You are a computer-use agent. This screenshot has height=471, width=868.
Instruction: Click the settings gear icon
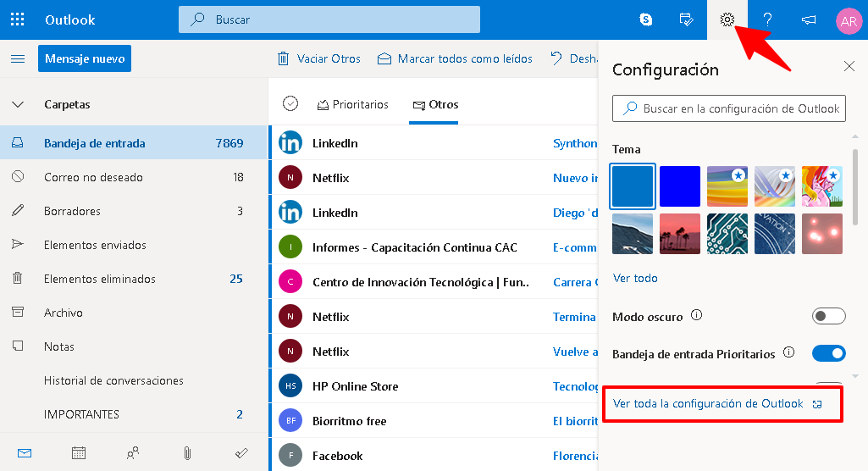pos(727,20)
